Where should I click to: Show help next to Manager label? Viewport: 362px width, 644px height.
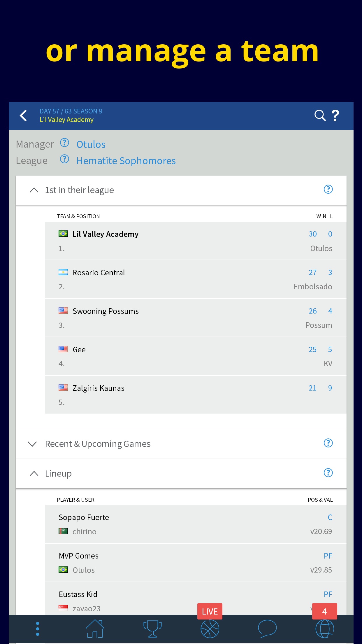click(x=64, y=143)
